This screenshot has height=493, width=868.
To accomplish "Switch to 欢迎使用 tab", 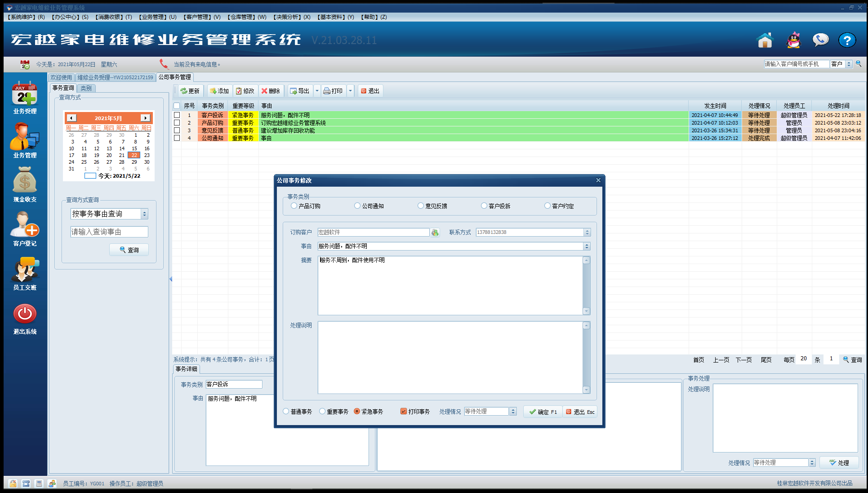I will pyautogui.click(x=61, y=77).
